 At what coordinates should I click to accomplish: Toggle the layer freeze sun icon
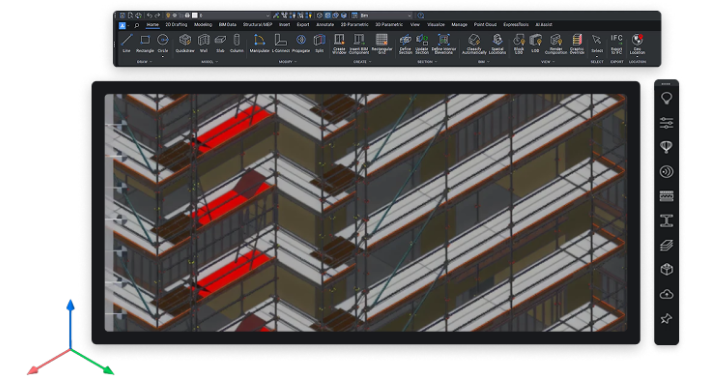pos(174,15)
